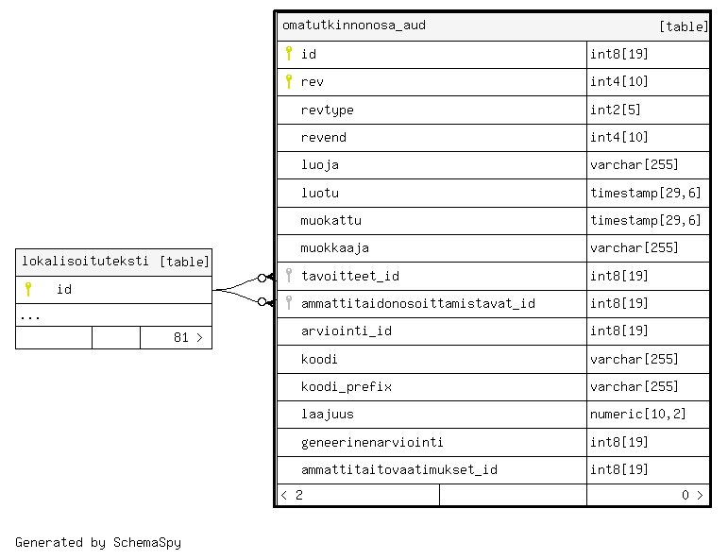
Task: Click the gray key icon beside ammattitaidonosoittamistavat_id
Action: (x=289, y=303)
